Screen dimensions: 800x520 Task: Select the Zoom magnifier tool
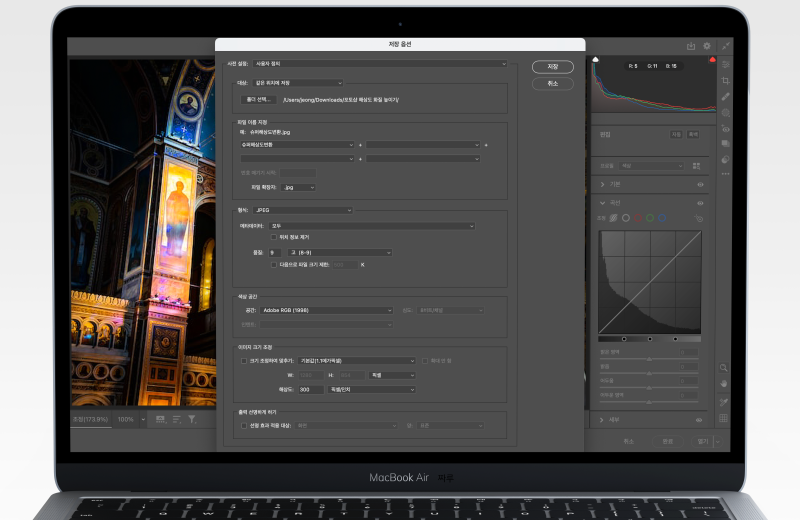pyautogui.click(x=723, y=367)
